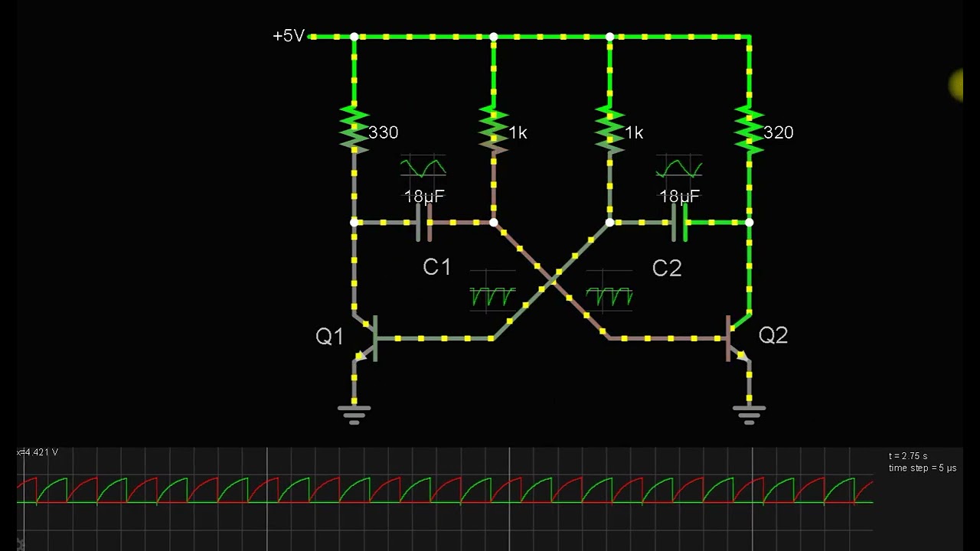This screenshot has width=980, height=551.
Task: Click the 320 resistance value text
Action: [x=779, y=132]
